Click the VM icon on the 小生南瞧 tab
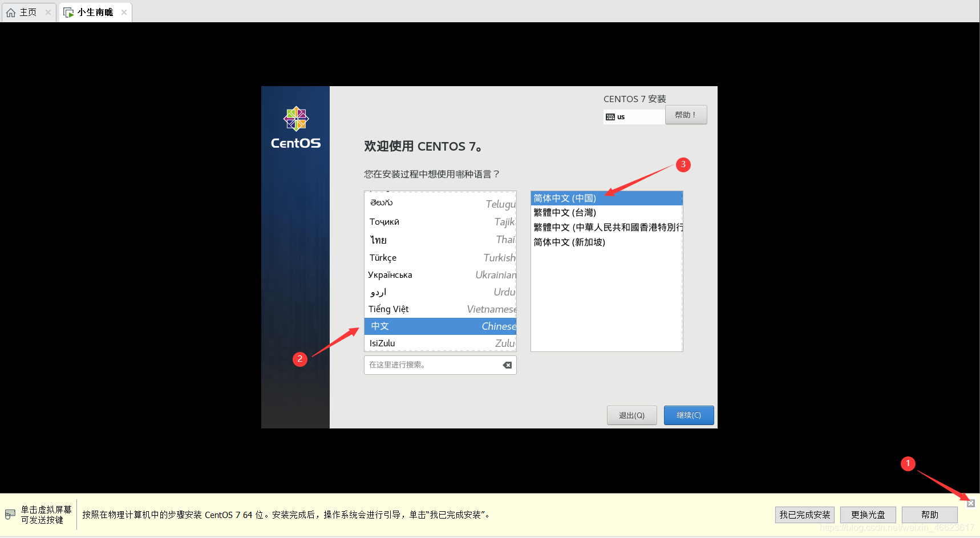The height and width of the screenshot is (538, 980). pos(68,13)
